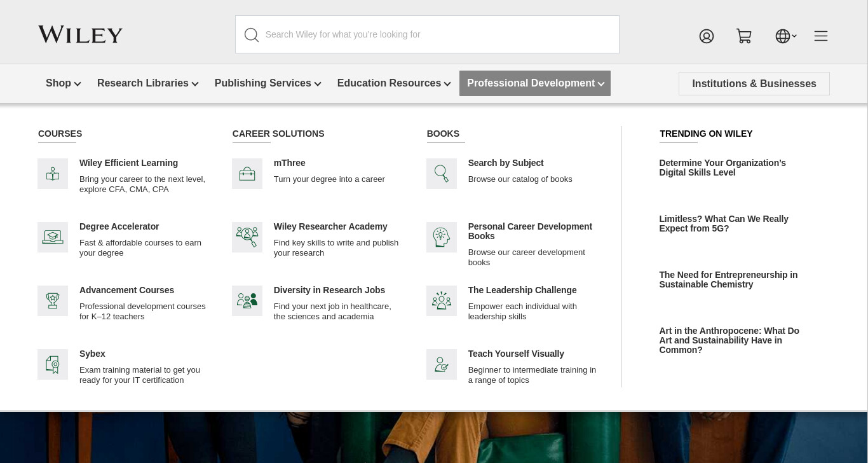Click the Sybex certificate icon

pos(53,364)
